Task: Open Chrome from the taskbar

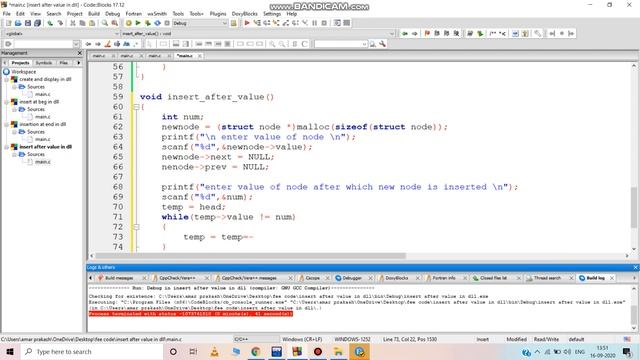Action: point(256,352)
